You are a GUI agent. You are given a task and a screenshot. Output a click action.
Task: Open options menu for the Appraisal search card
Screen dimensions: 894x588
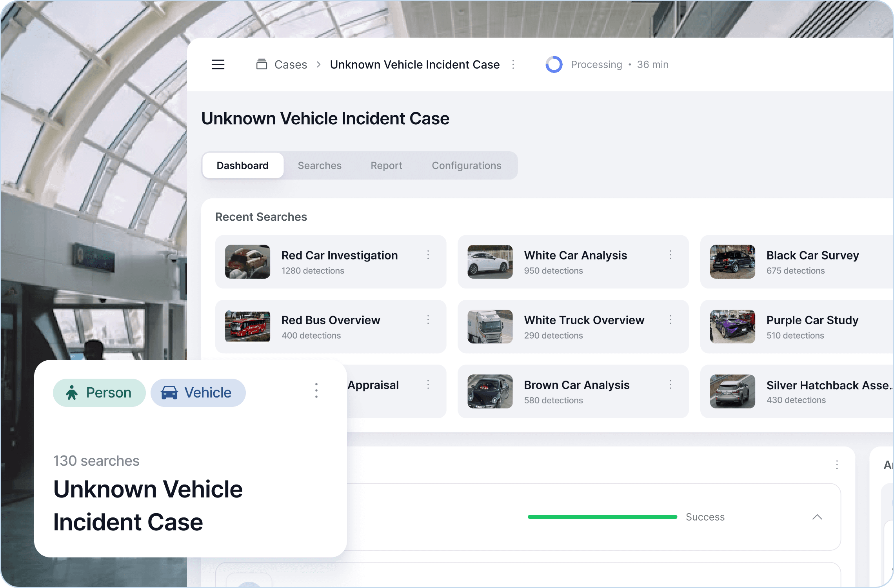[x=428, y=385]
